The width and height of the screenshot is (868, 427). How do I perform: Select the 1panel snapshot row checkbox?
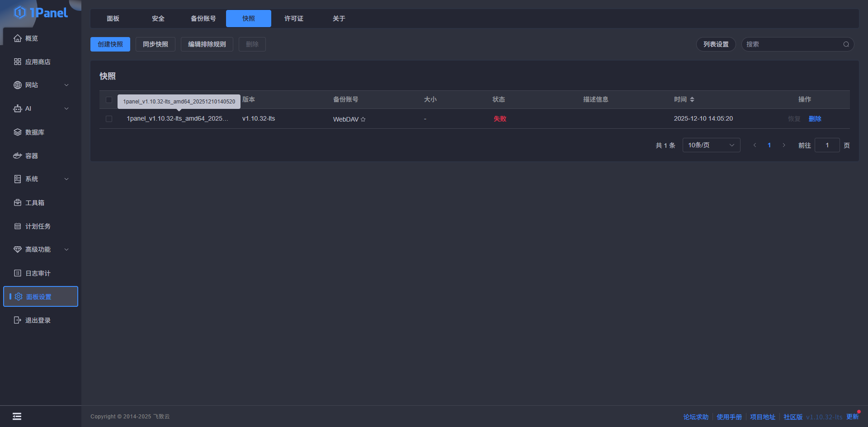(109, 119)
